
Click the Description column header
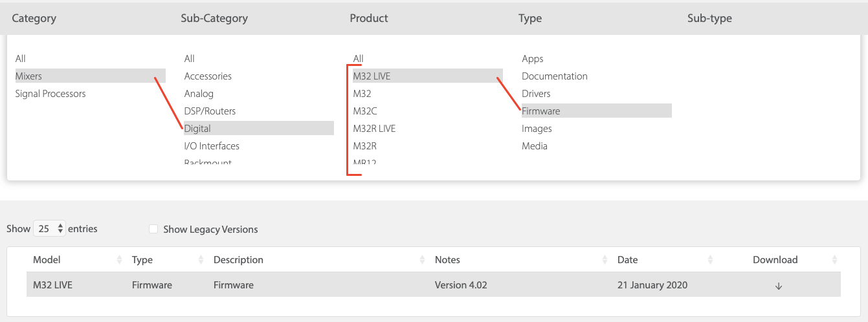[238, 260]
